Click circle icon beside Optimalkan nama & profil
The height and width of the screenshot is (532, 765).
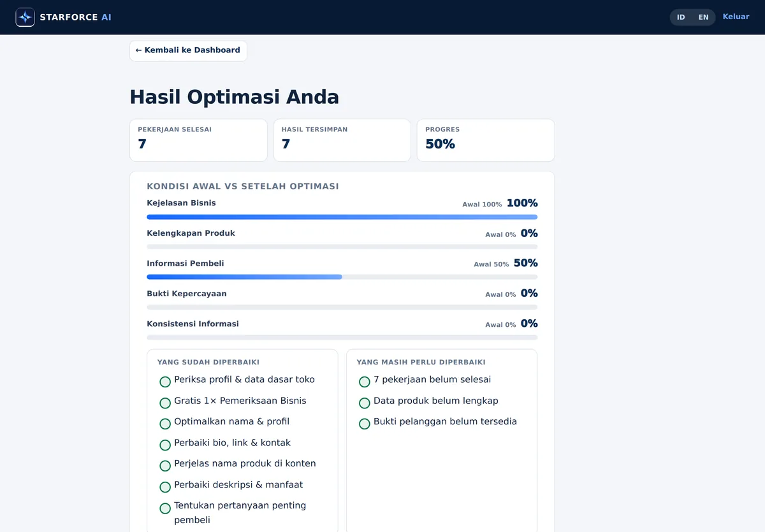(165, 424)
